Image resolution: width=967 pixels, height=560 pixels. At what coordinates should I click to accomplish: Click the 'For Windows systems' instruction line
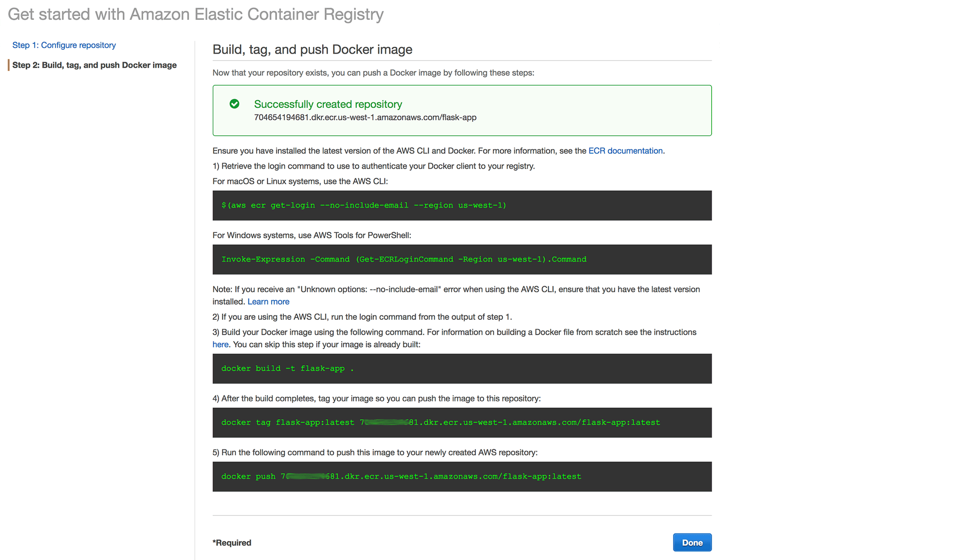312,235
